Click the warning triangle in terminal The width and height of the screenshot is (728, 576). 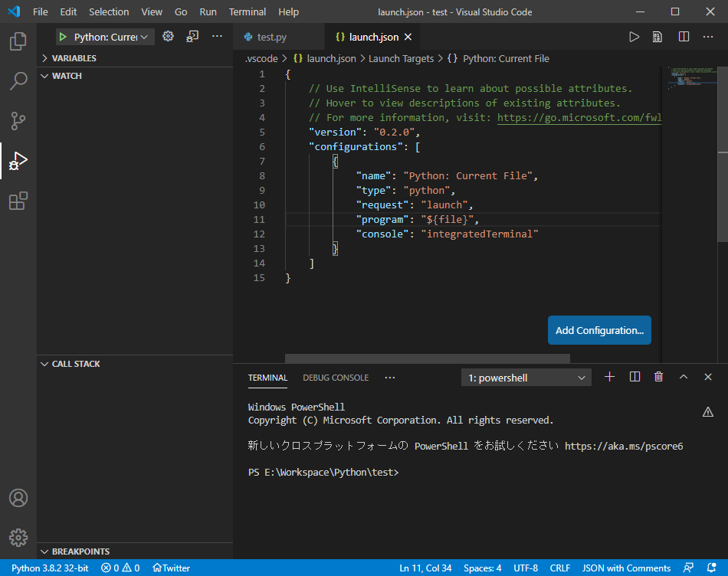(x=707, y=411)
